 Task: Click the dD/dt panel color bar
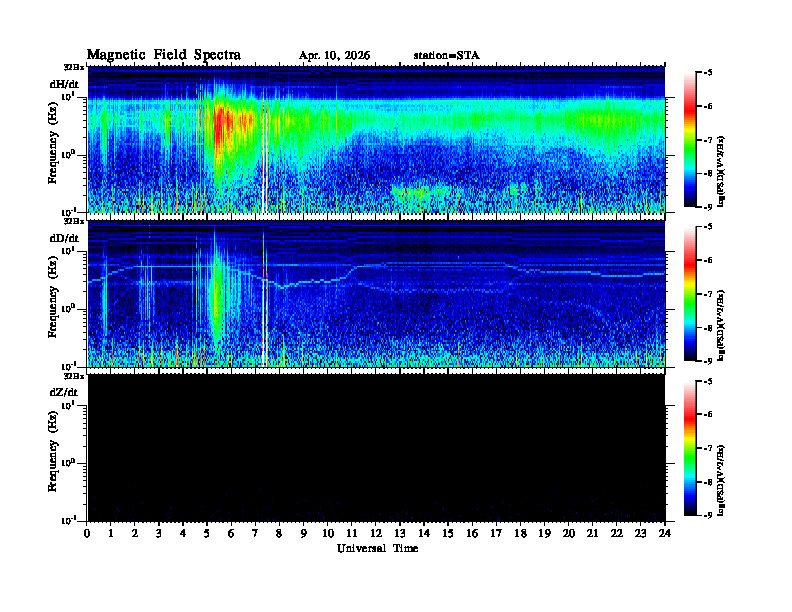coord(690,294)
